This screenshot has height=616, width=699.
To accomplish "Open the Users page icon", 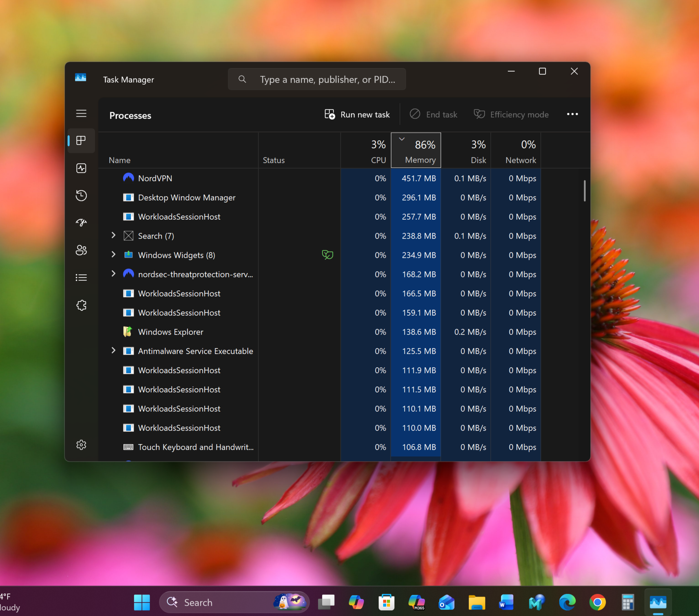I will point(81,250).
